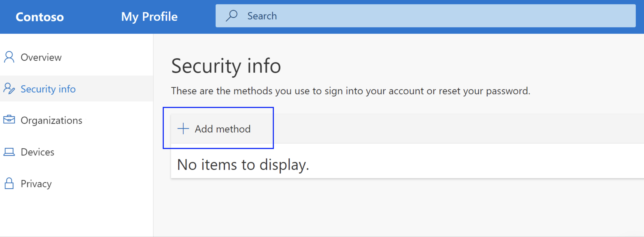
Task: Click the magnifying glass search icon
Action: 231,16
